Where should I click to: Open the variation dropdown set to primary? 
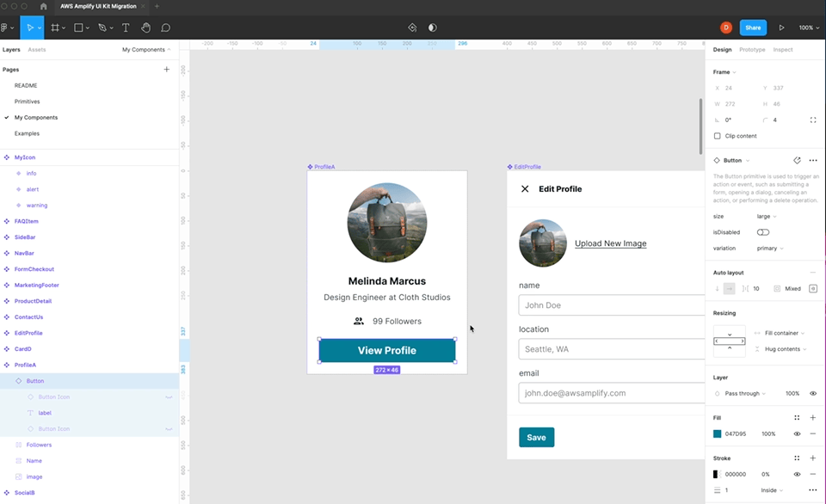pyautogui.click(x=767, y=248)
